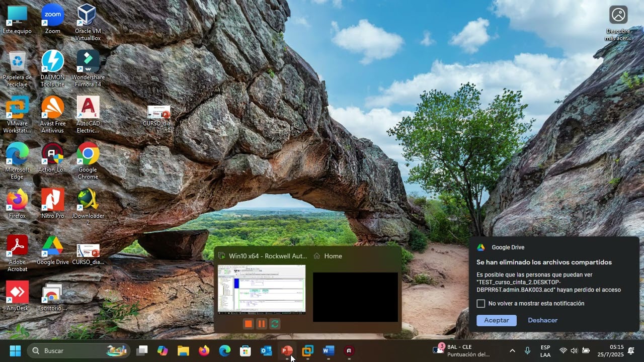644x362 pixels.
Task: Open notification center bell icon
Action: click(x=631, y=350)
